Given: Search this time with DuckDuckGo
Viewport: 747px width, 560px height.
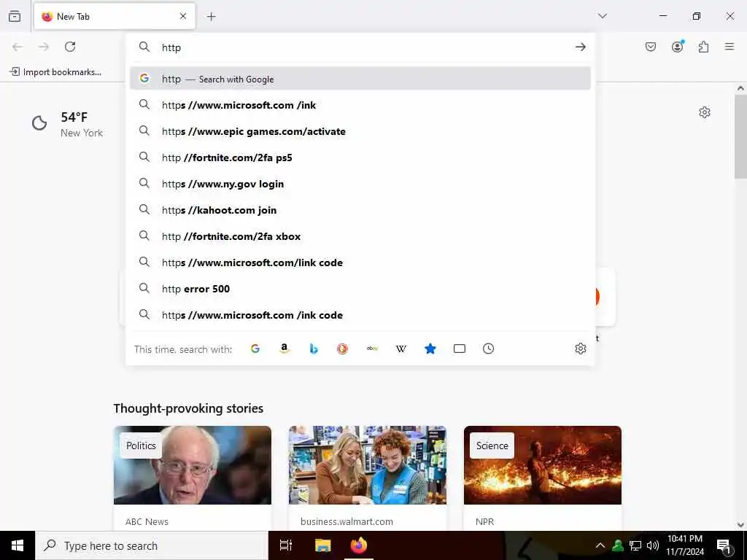Looking at the screenshot, I should pyautogui.click(x=343, y=349).
